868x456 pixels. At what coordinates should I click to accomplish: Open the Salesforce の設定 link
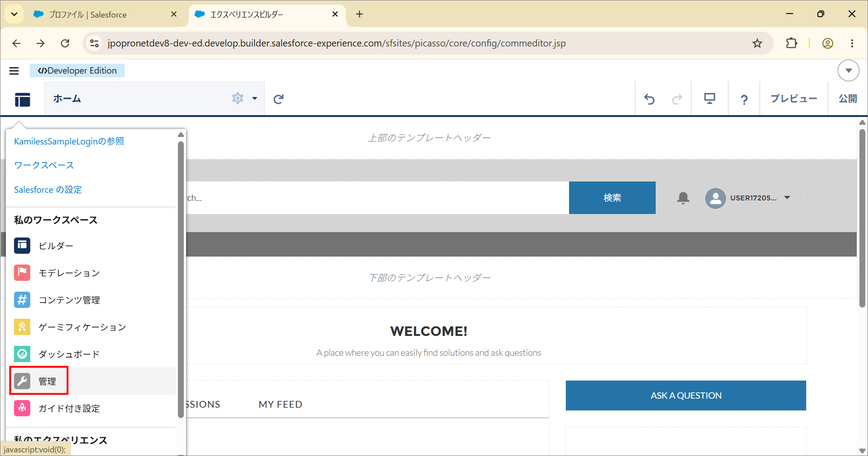point(48,190)
